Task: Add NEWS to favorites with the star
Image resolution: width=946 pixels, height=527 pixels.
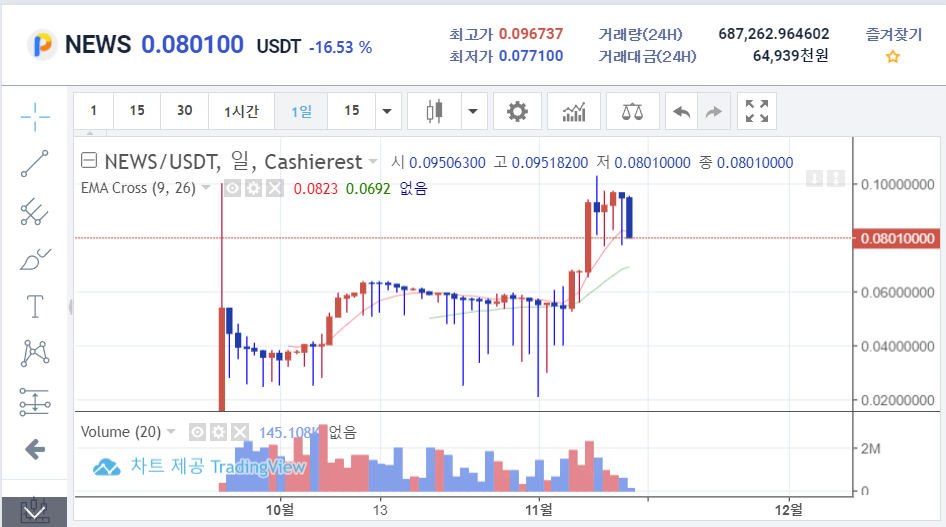Action: click(892, 57)
